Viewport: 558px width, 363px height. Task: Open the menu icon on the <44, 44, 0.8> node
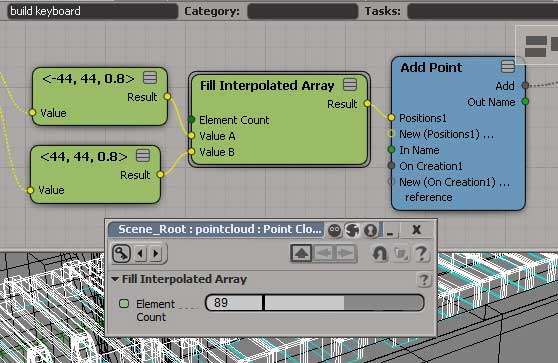pyautogui.click(x=143, y=156)
